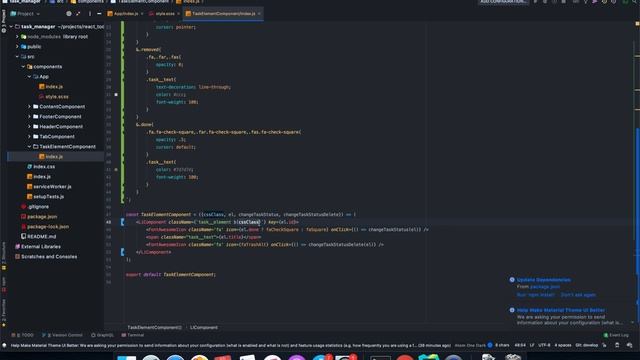Click the fold marker at LiComponent opening line

point(122,222)
